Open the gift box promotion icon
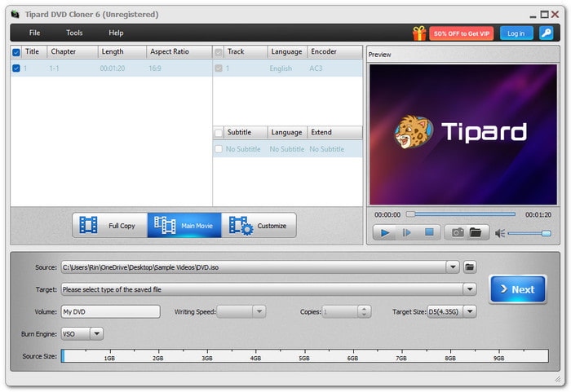 click(419, 33)
